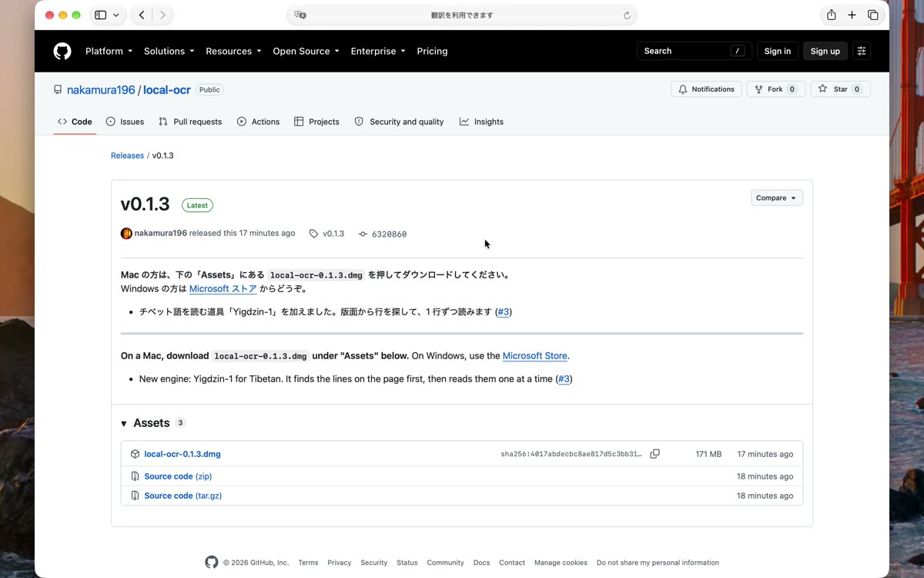Open the GitHub logo home link
Image resolution: width=924 pixels, height=578 pixels.
(x=62, y=51)
